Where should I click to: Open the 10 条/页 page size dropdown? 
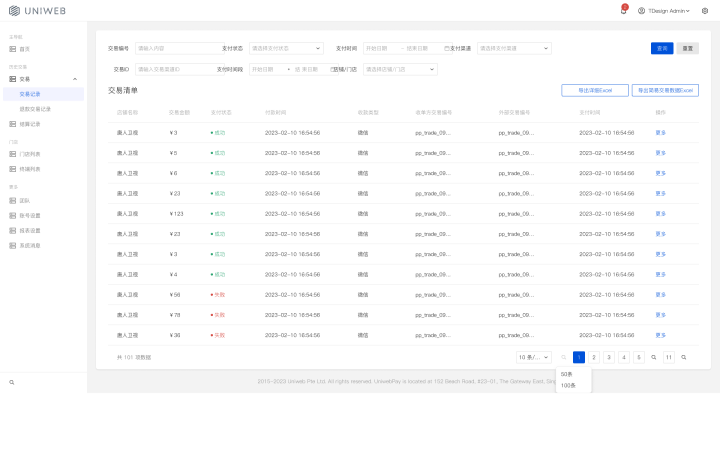(x=534, y=357)
